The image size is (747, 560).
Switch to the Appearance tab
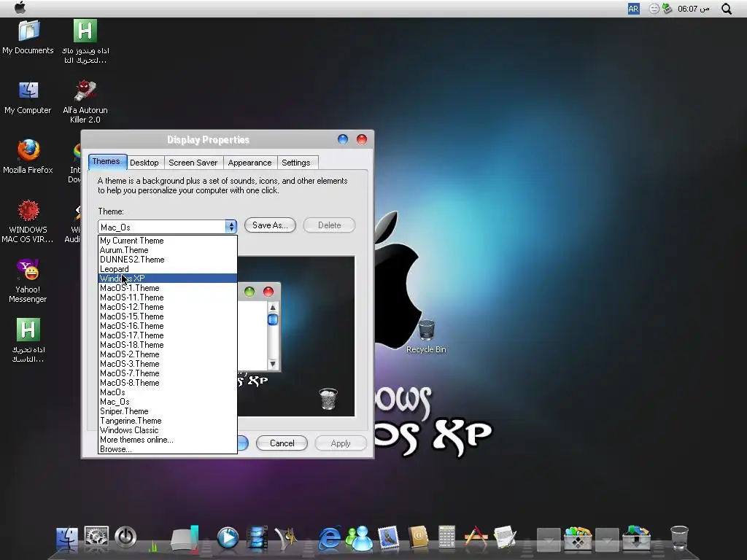(x=249, y=163)
